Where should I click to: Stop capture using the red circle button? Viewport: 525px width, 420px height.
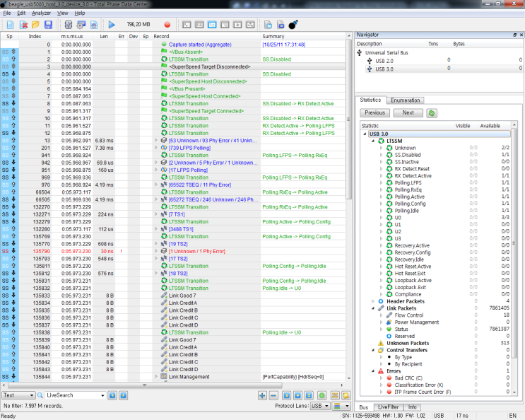(x=167, y=25)
